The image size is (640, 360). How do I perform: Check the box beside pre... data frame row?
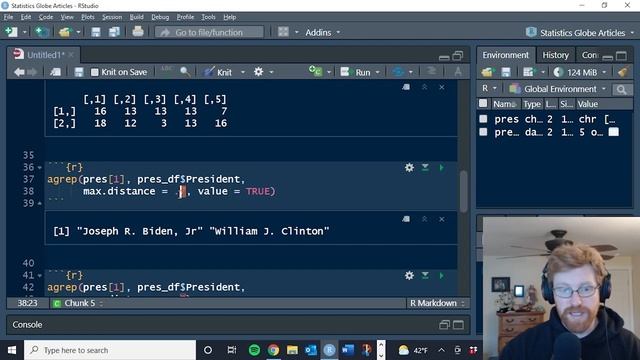[x=483, y=132]
